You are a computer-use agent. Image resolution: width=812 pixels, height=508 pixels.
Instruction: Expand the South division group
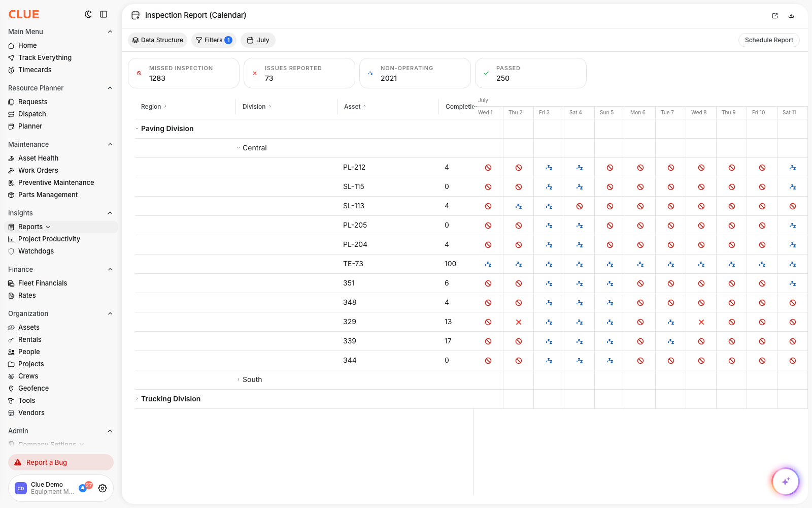[239, 379]
